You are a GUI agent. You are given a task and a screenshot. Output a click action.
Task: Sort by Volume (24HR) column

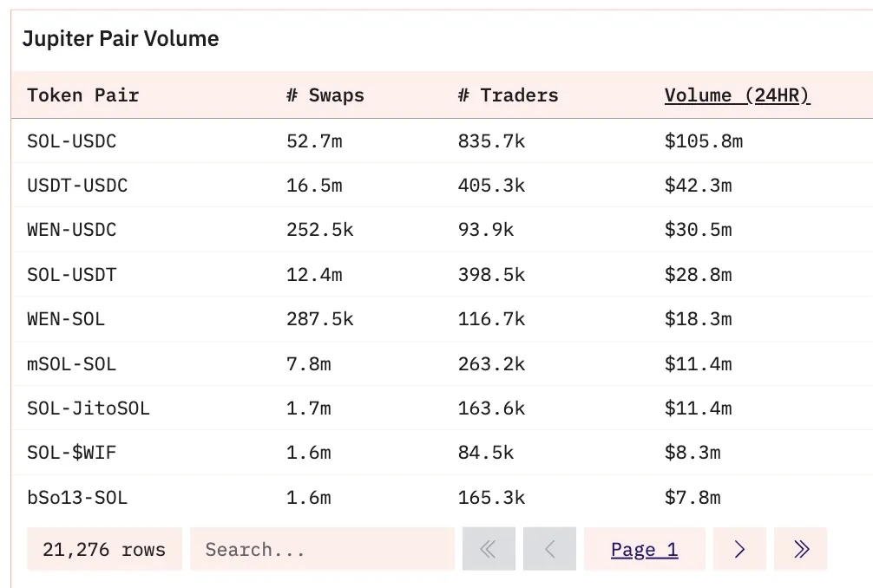737,95
